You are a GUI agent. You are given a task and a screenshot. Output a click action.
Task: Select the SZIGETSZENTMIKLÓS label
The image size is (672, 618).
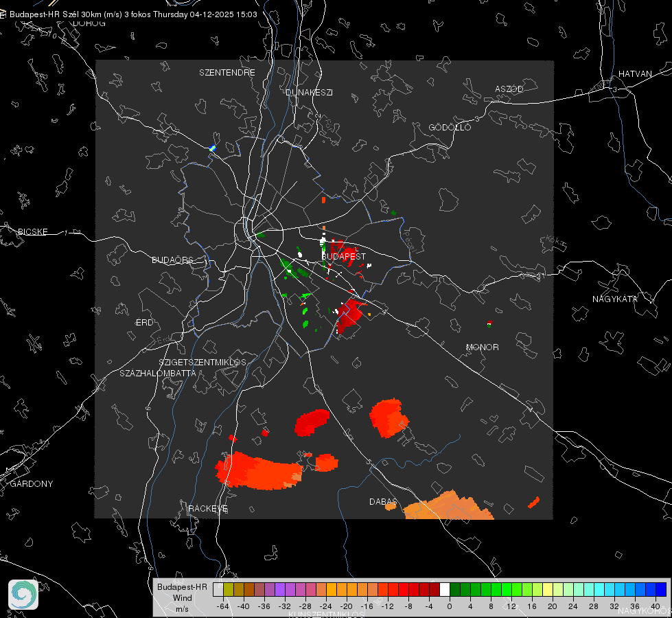(202, 363)
